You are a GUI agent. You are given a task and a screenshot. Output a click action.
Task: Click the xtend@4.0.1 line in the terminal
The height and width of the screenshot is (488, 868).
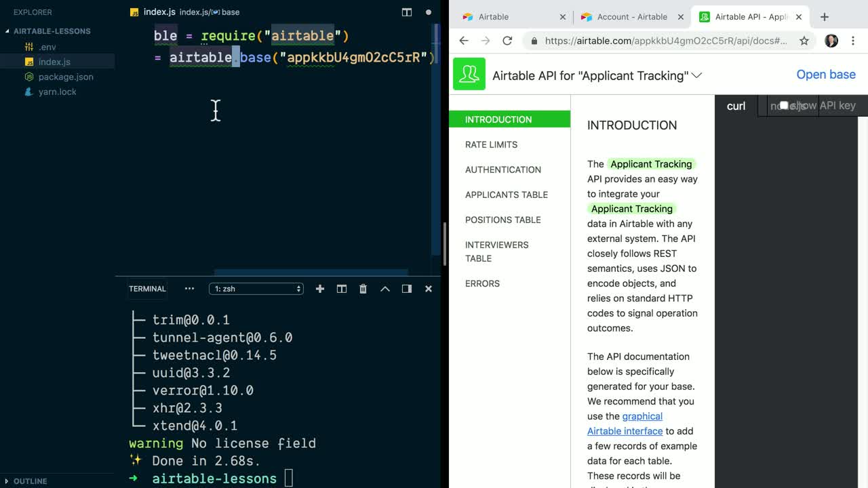click(195, 426)
